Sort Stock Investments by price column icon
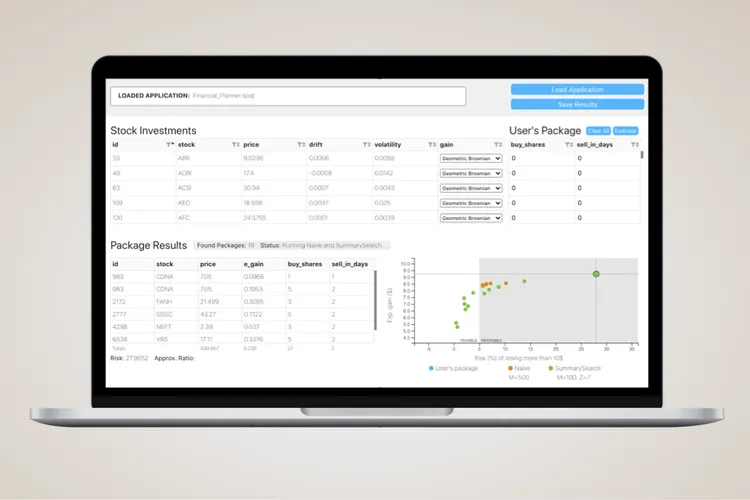The height and width of the screenshot is (500, 750). [301, 145]
